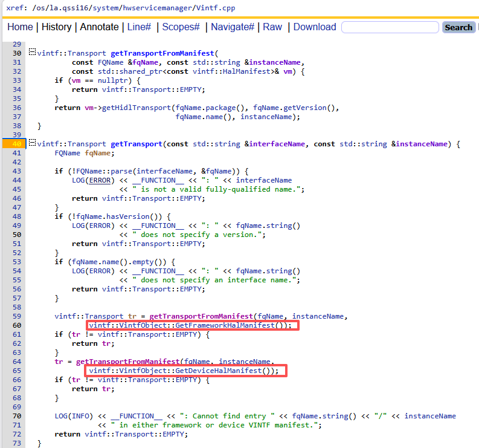The image size is (479, 448).
Task: Jump to line number 60
Action: 17,325
